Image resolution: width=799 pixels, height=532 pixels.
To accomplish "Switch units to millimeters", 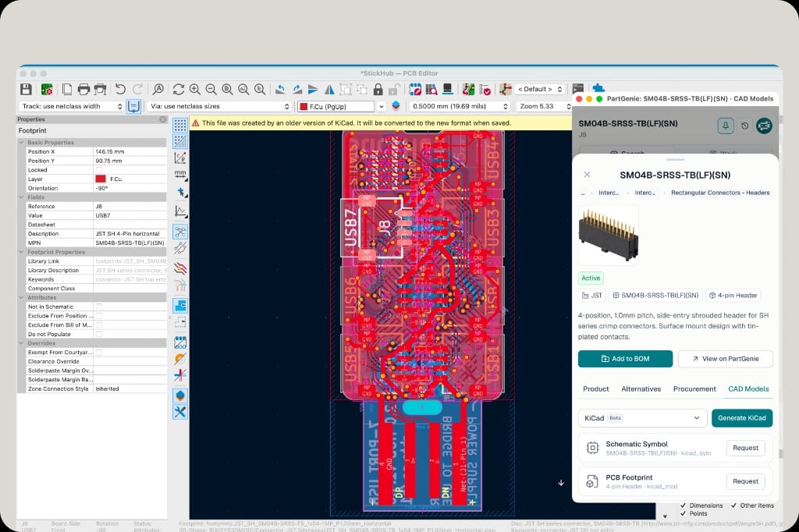I will (x=180, y=175).
